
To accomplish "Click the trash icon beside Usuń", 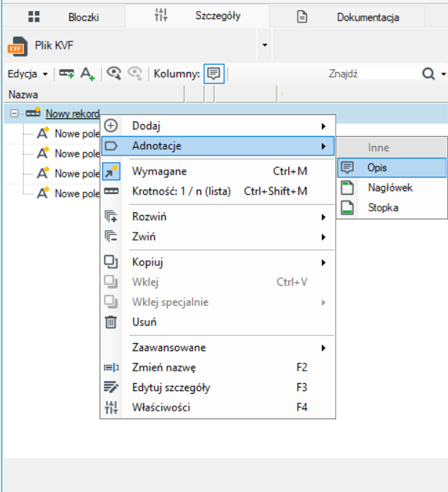I will (110, 322).
